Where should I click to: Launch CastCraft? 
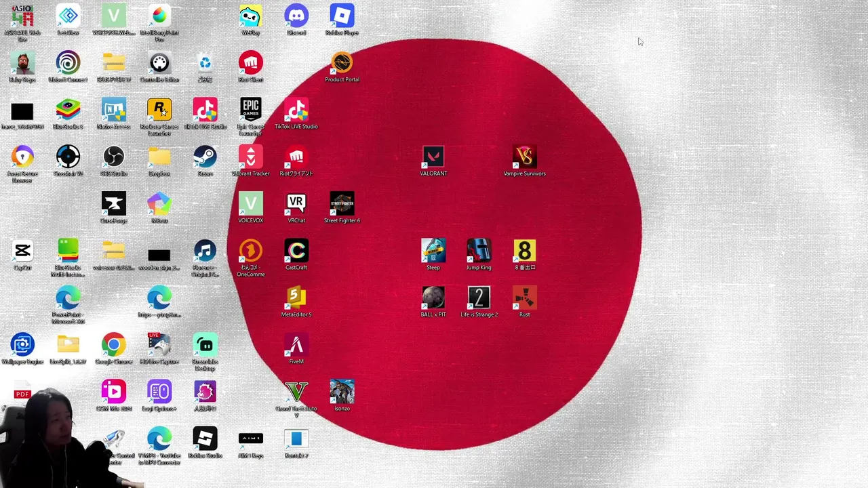pyautogui.click(x=296, y=251)
